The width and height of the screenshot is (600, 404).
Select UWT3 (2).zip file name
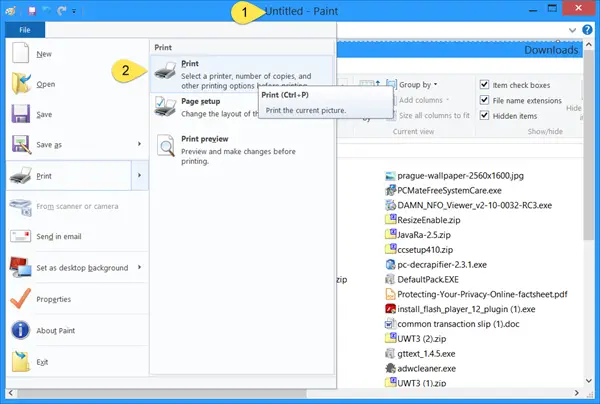(422, 339)
